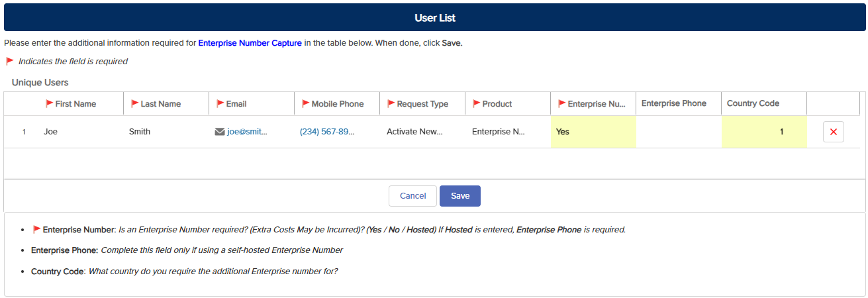Image resolution: width=868 pixels, height=298 pixels.
Task: Select the Joe first name cell
Action: (50, 132)
